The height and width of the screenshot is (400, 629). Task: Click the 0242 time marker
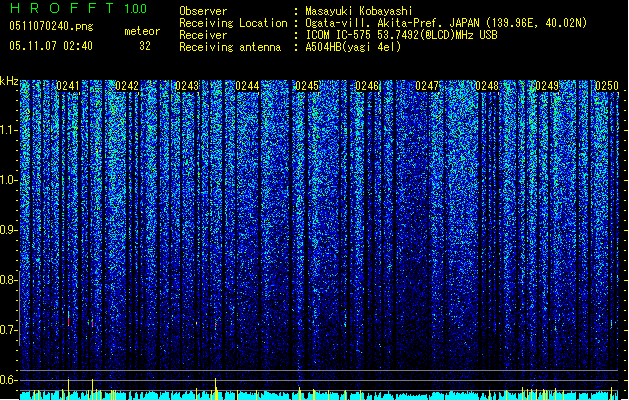[x=127, y=86]
